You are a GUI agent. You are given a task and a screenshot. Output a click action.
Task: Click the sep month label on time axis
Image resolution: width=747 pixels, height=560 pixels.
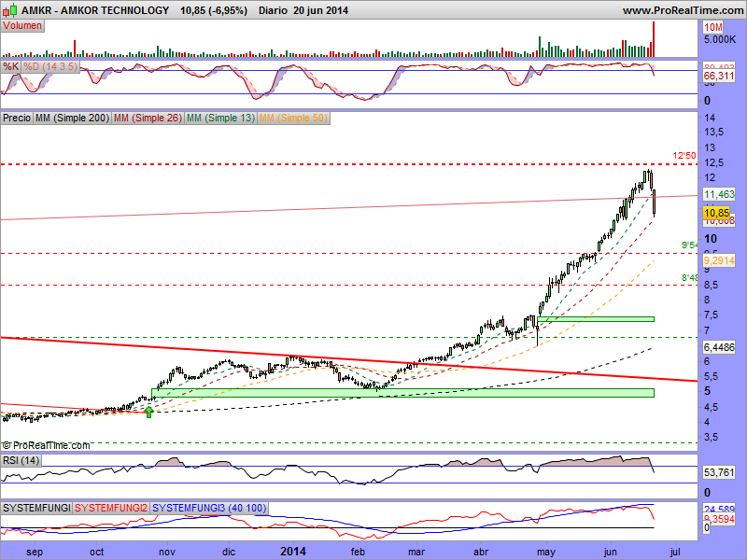tap(35, 552)
